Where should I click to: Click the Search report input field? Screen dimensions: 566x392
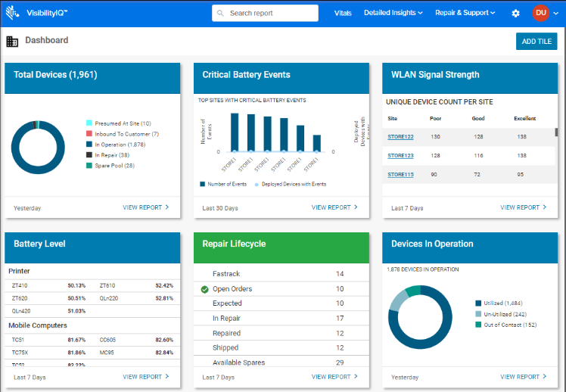point(265,14)
